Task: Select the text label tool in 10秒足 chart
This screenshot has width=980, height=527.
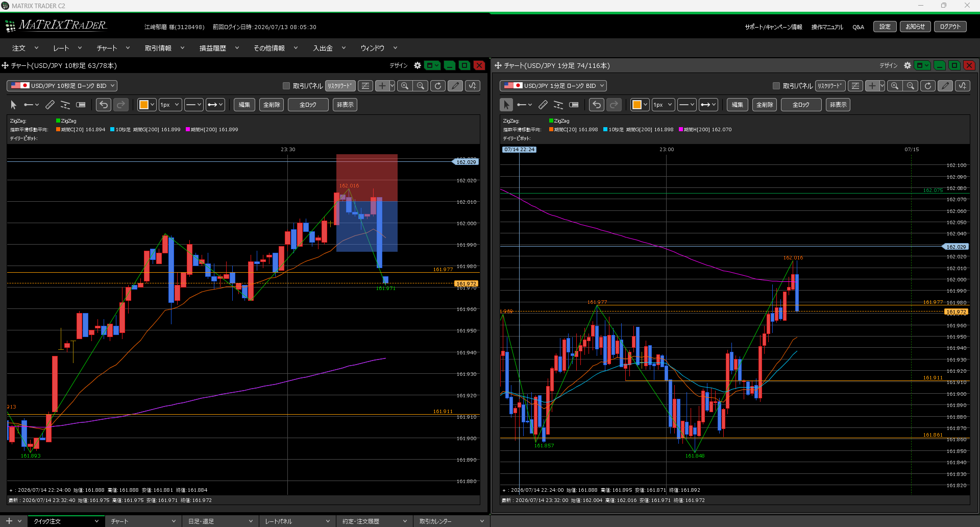Action: (x=81, y=105)
